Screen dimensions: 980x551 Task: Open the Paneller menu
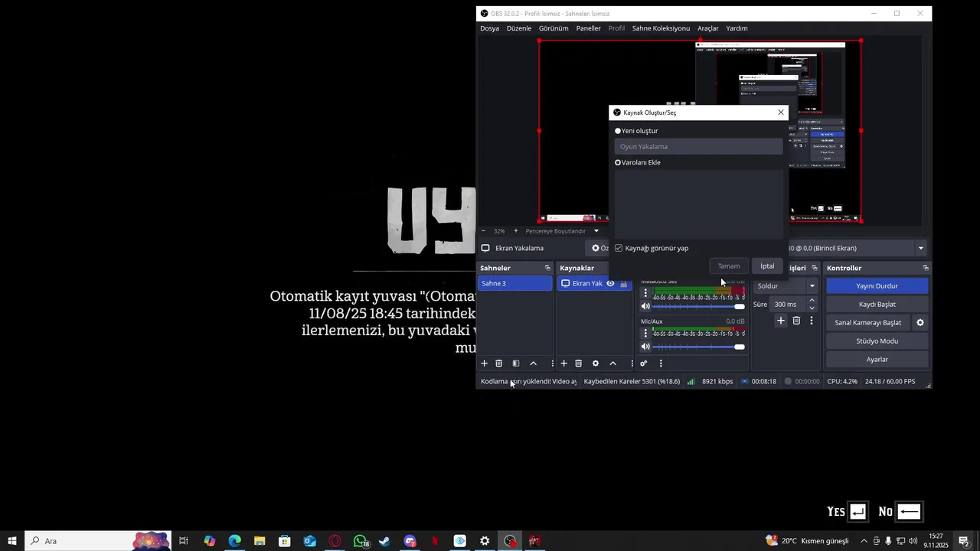coord(588,28)
